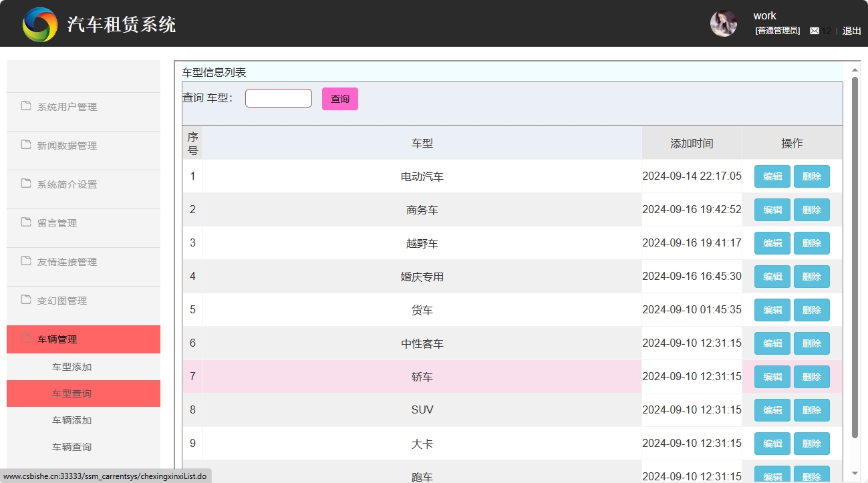Open the 车辆查询 submenu item
The width and height of the screenshot is (868, 483).
point(71,447)
